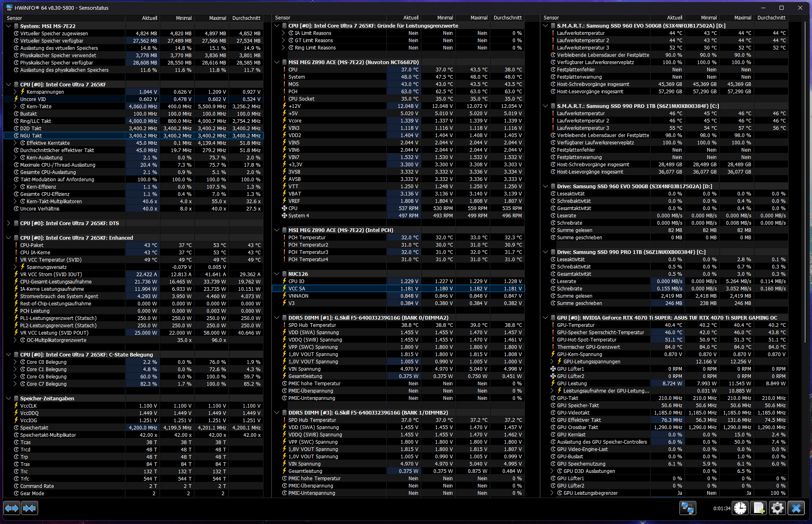Image resolution: width=812 pixels, height=524 pixels.
Task: Expand the Kernspannungen sub-items
Action: pos(15,92)
